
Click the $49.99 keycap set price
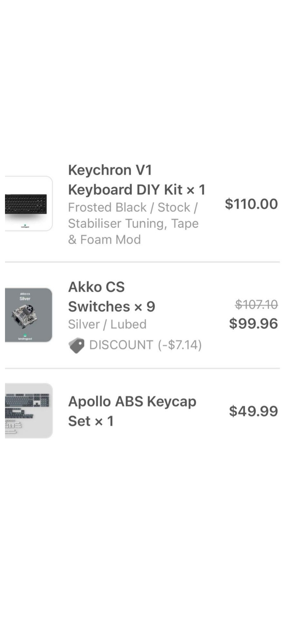tap(253, 411)
